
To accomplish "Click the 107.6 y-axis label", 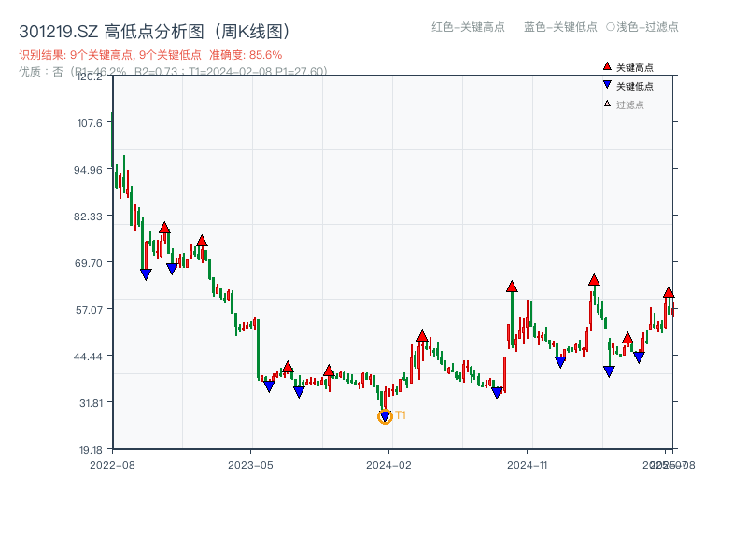I will click(90, 123).
